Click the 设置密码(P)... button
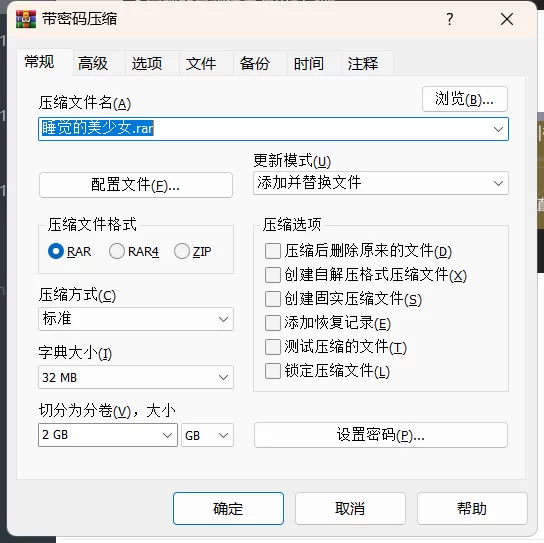The width and height of the screenshot is (544, 543). coord(381,435)
